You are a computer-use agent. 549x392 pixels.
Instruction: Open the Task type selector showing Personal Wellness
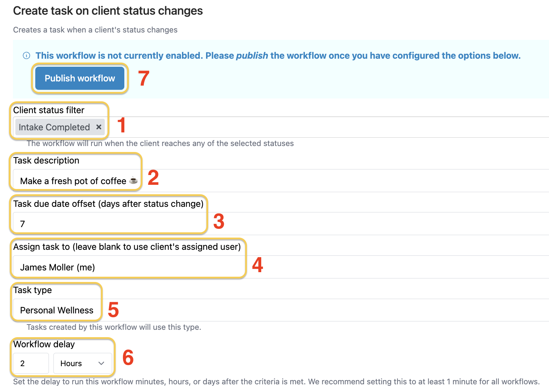(x=57, y=310)
